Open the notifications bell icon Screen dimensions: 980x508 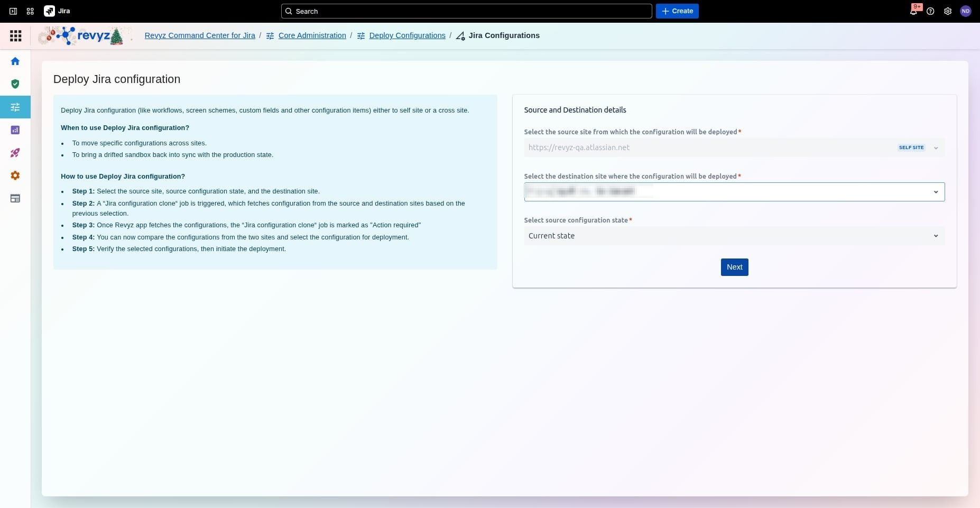tap(913, 11)
